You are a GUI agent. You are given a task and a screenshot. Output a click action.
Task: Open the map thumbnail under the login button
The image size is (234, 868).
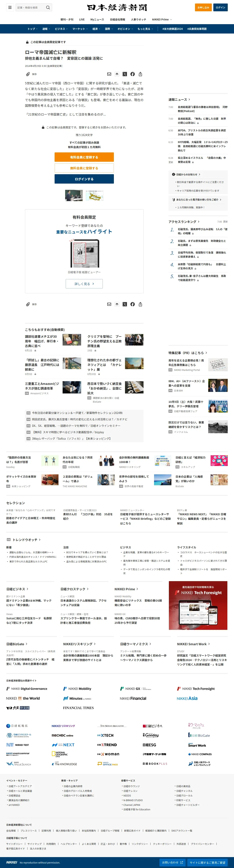[94, 195]
